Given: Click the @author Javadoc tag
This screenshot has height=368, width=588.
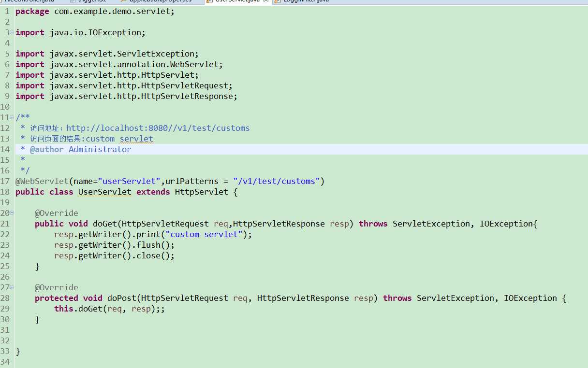Looking at the screenshot, I should (x=46, y=149).
